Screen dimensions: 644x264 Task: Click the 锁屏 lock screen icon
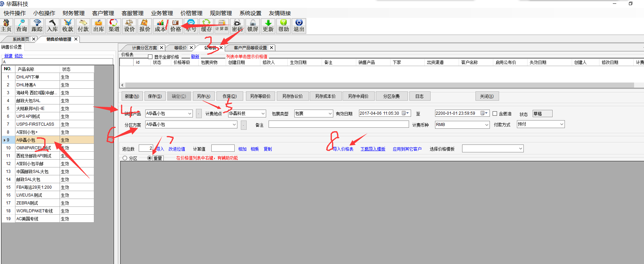[253, 26]
